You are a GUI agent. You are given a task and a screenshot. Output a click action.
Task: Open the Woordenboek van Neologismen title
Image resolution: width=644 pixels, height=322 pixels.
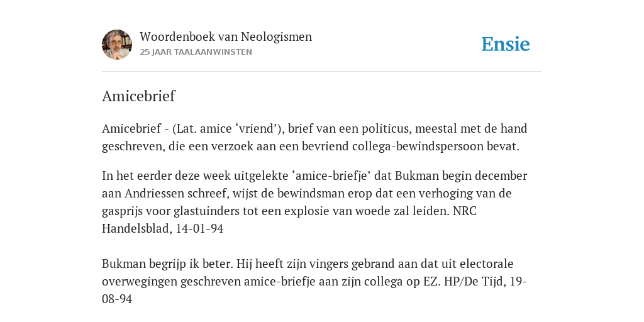tap(226, 36)
